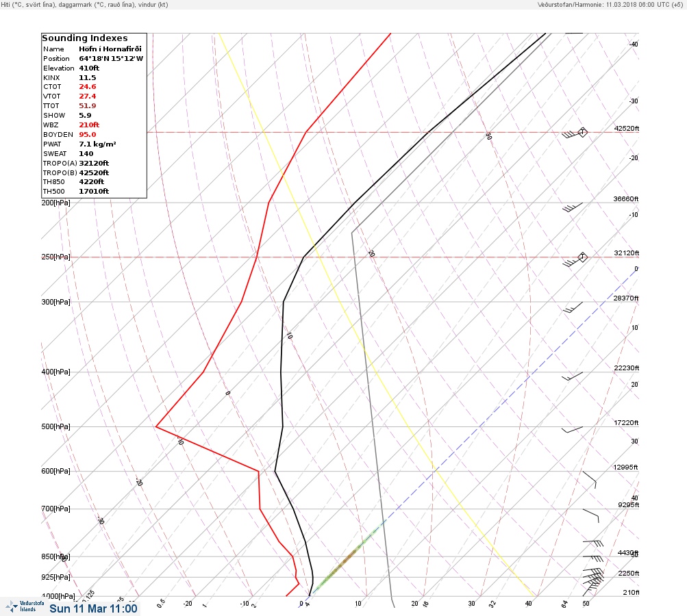Click the 'Sun 11 Mar 11:00' timestamp
This screenshot has height=616, width=687.
coord(93,608)
